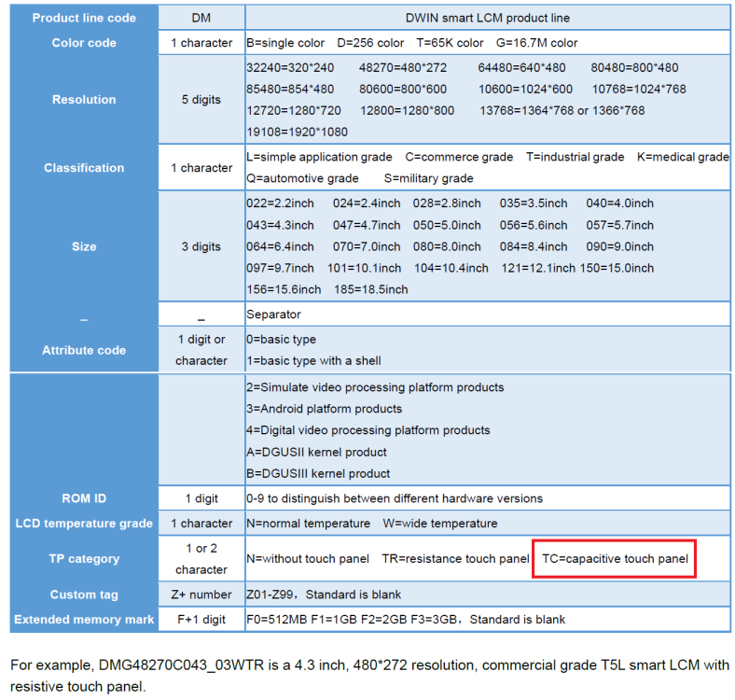Select '64480=640*480' resolution entry
Screen dimensions: 735x700
(521, 67)
